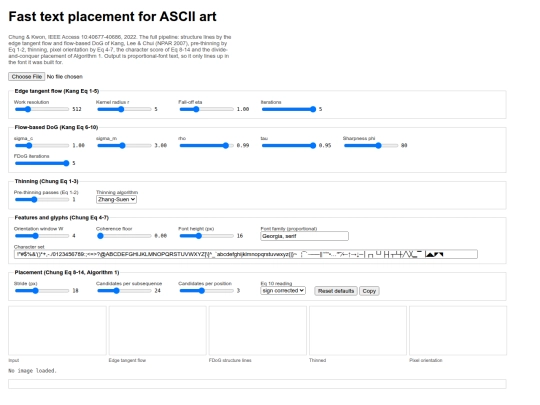Adjust the tau slider
The width and height of the screenshot is (540, 405).
click(289, 145)
